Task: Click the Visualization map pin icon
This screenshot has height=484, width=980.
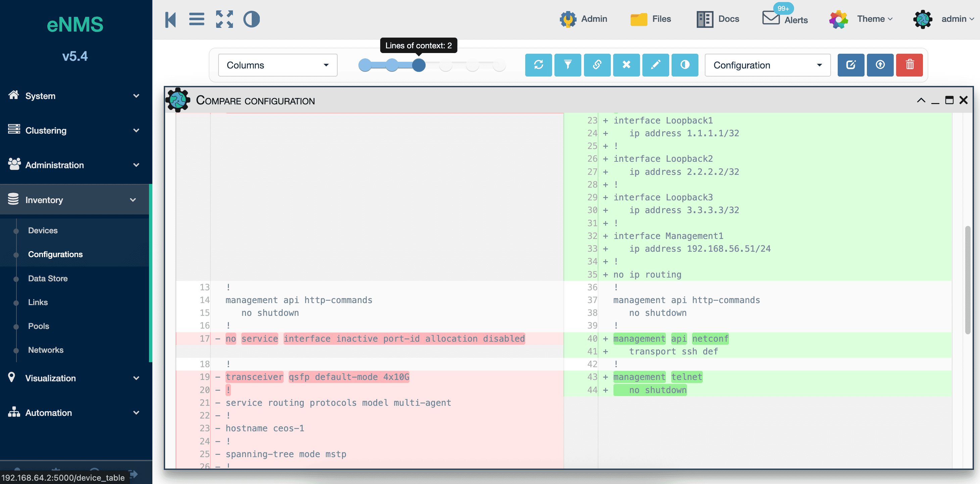Action: coord(11,377)
